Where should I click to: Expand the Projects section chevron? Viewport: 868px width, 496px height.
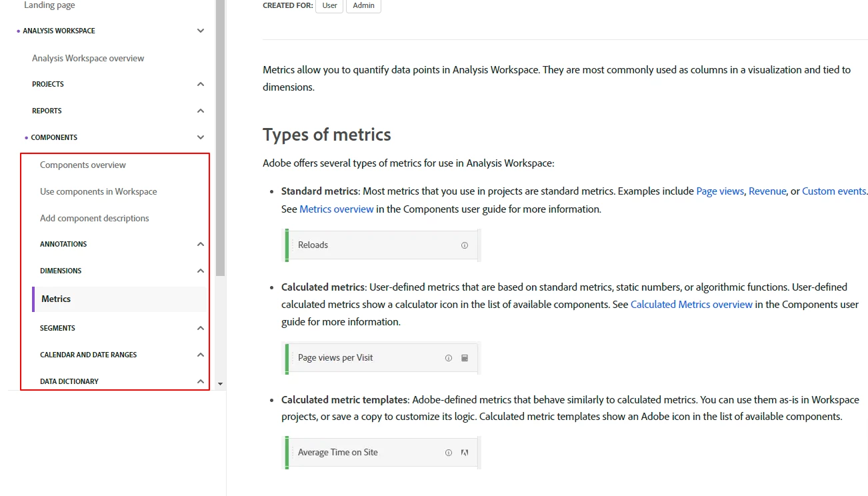pyautogui.click(x=201, y=84)
